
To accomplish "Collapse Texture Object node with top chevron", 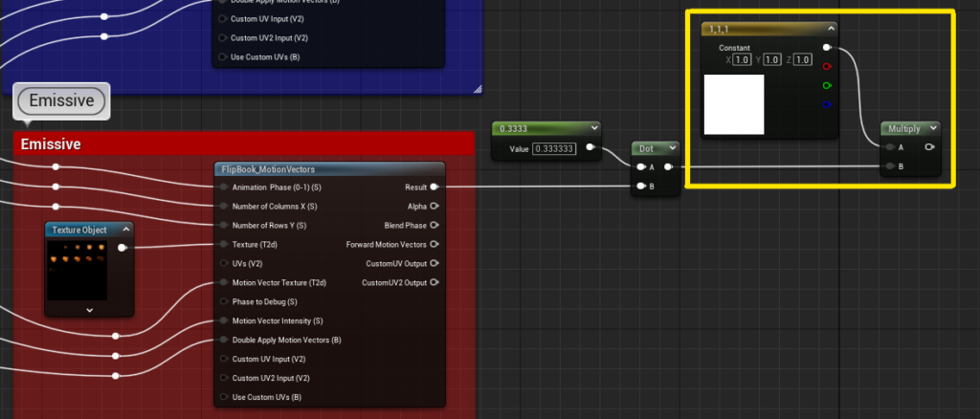I will tap(125, 230).
